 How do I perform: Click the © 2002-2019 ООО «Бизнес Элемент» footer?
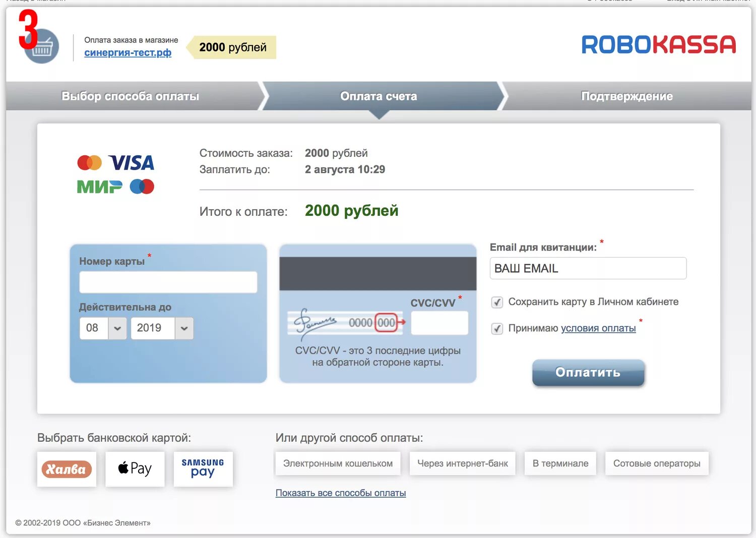click(83, 523)
